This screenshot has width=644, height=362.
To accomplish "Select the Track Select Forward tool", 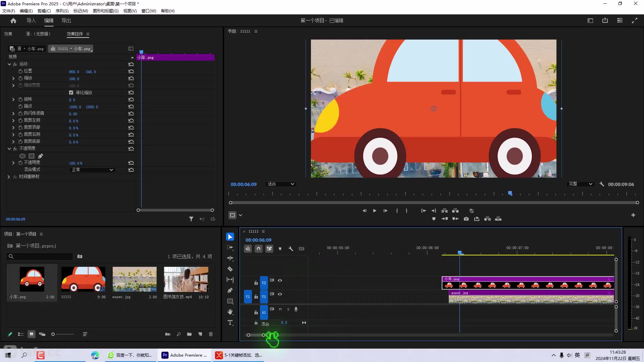I will pyautogui.click(x=230, y=248).
